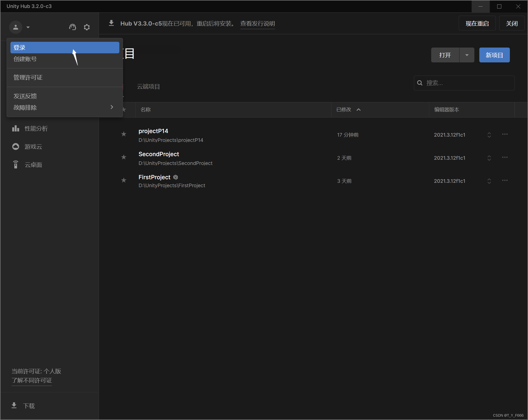Viewport: 528px width, 420px height.
Task: Click the 打开 project button
Action: point(445,55)
